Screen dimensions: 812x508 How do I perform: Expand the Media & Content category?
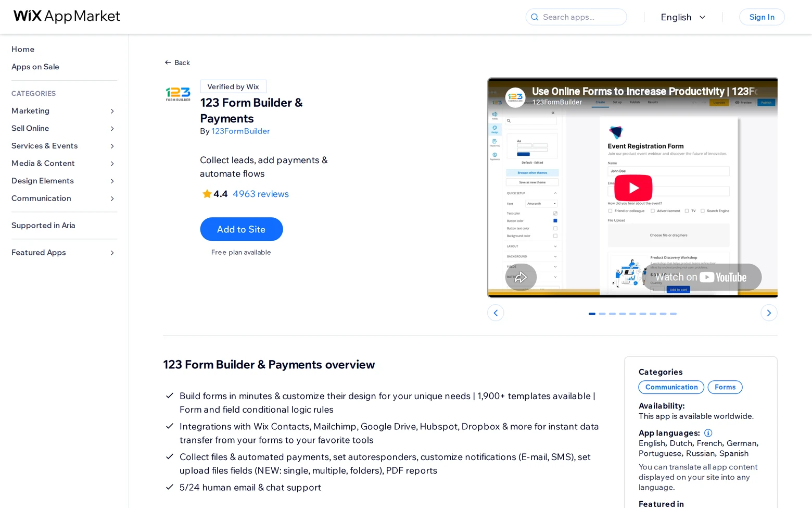click(x=112, y=164)
